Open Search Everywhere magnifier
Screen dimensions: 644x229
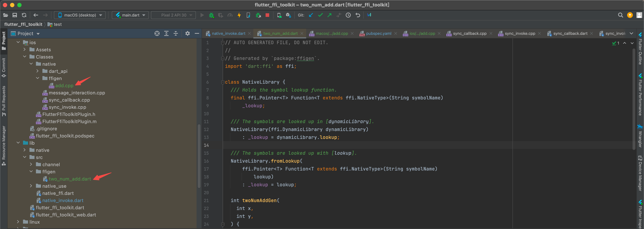pyautogui.click(x=620, y=15)
